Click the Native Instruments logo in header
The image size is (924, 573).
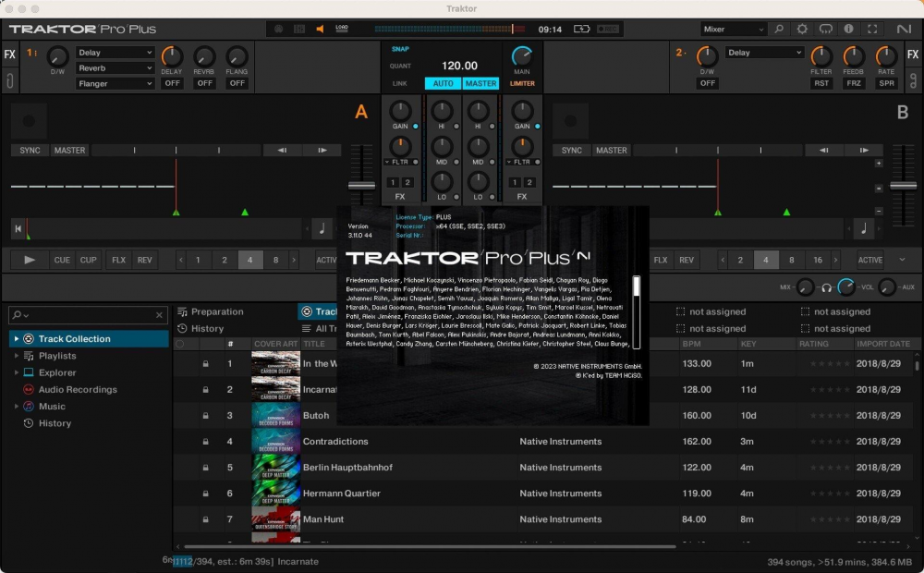904,29
